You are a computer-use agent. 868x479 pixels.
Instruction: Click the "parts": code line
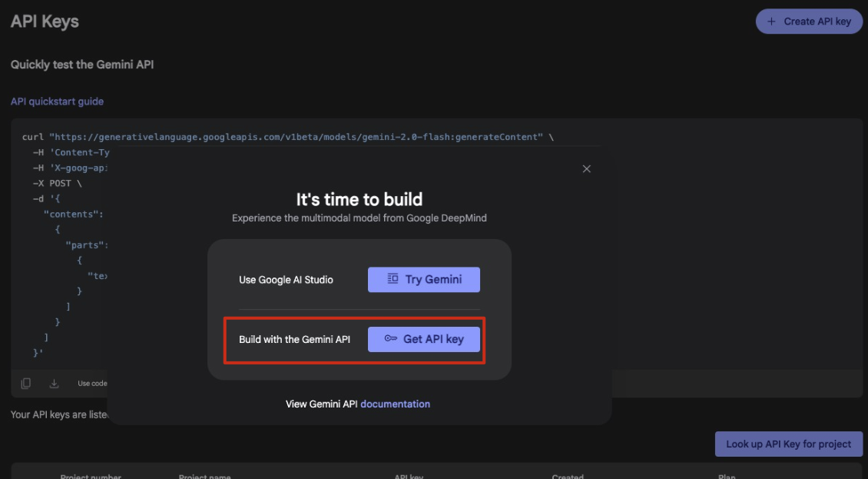pos(86,245)
